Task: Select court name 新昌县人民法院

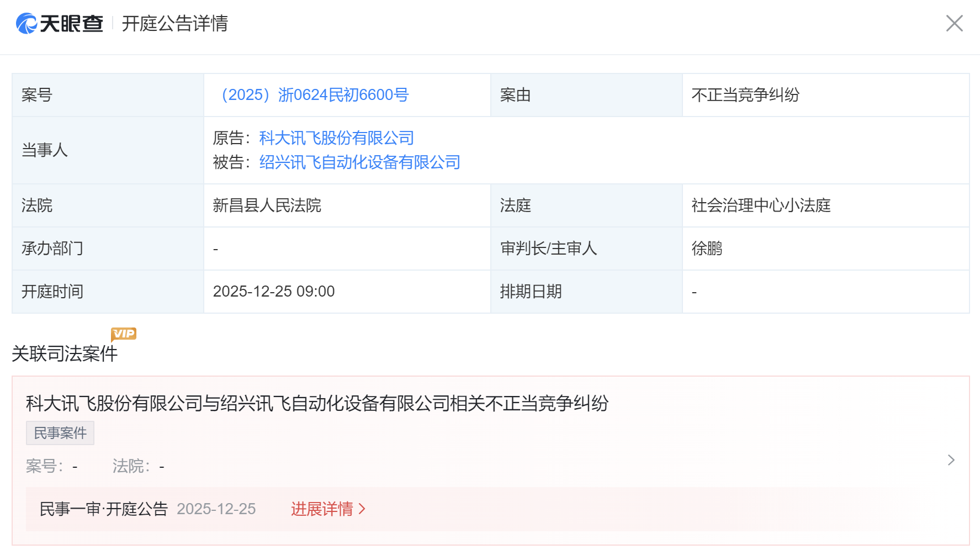Action: (x=267, y=205)
